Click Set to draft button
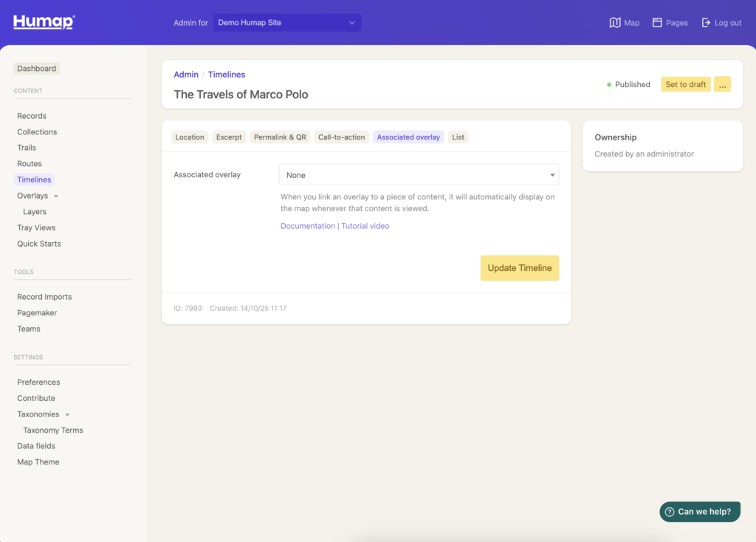The width and height of the screenshot is (756, 542). pos(685,84)
